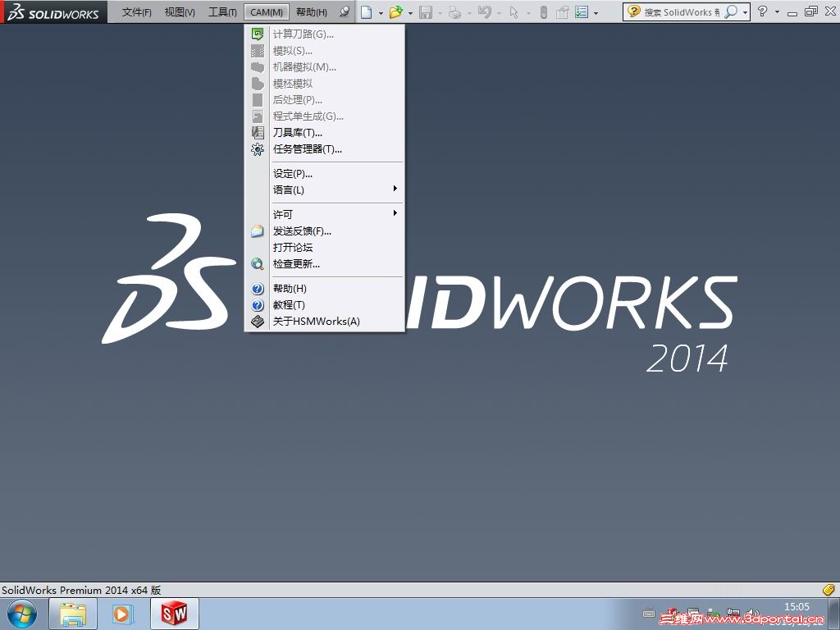Click the Save floppy disk icon
The width and height of the screenshot is (840, 630).
click(x=426, y=11)
